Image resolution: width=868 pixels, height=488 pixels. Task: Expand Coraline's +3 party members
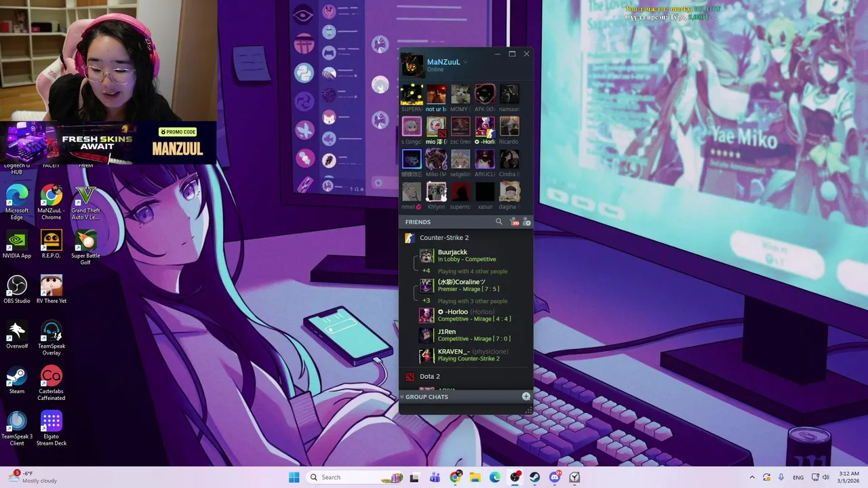pos(426,301)
